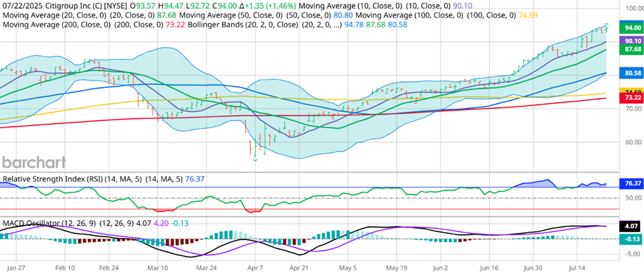Screen dimensions: 644x275
Task: Click the high price H94.47
Action: tap(172, 6)
